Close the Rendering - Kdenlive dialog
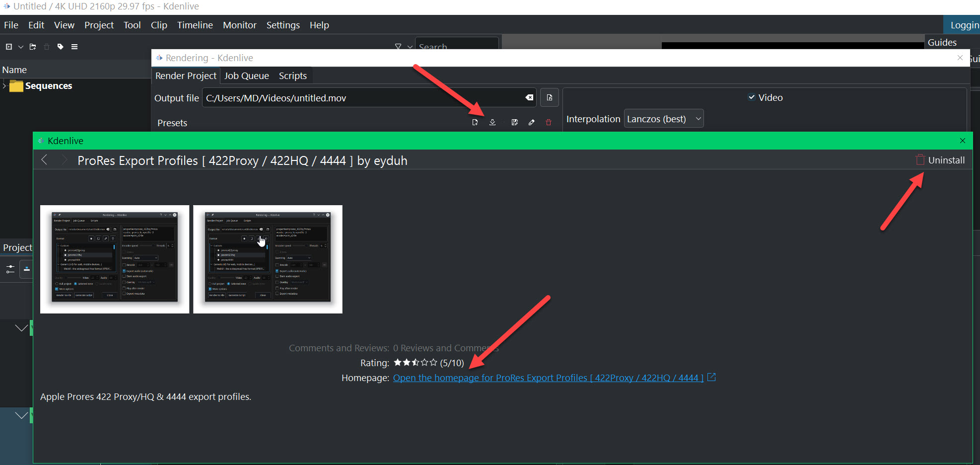The width and height of the screenshot is (980, 465). [x=960, y=58]
